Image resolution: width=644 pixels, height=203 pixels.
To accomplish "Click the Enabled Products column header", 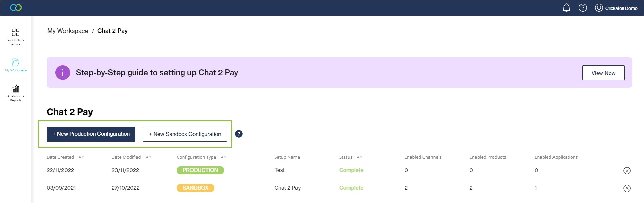I will (488, 157).
